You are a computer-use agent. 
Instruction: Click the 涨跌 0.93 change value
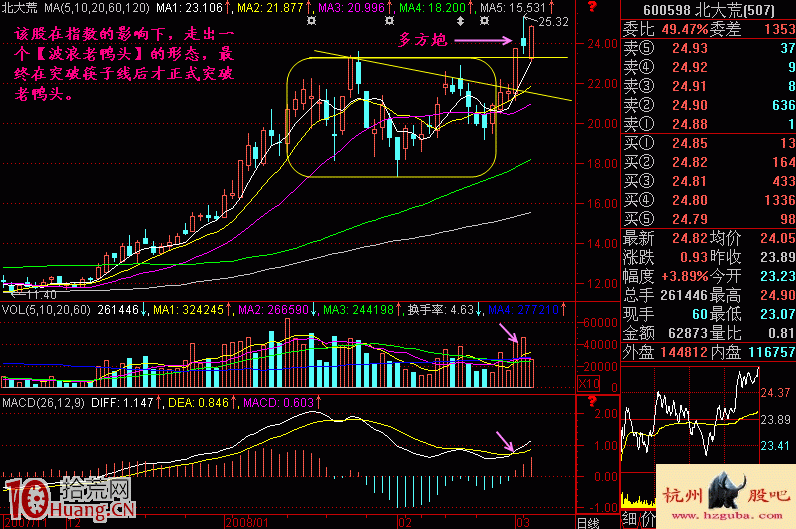pos(693,257)
